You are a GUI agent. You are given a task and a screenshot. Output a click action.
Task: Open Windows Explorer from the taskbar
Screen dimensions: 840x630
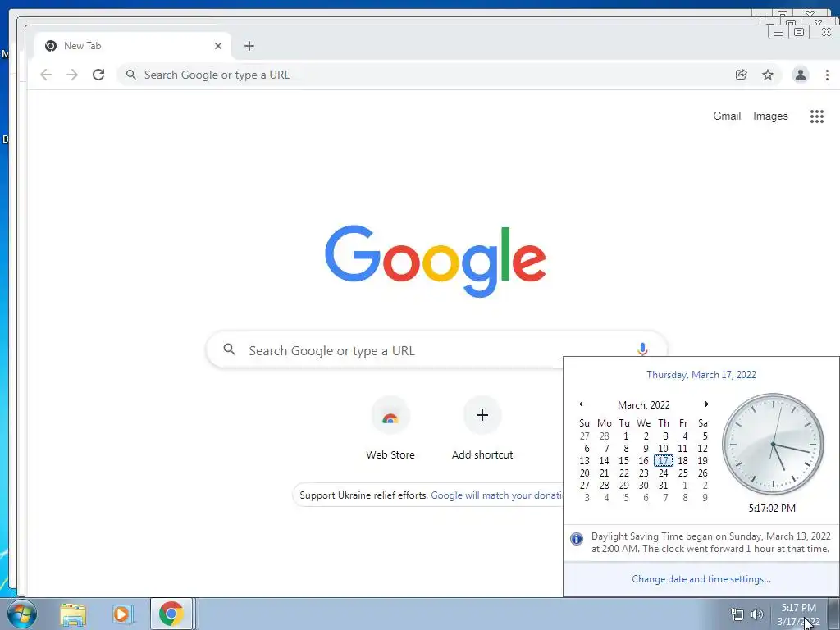point(73,614)
